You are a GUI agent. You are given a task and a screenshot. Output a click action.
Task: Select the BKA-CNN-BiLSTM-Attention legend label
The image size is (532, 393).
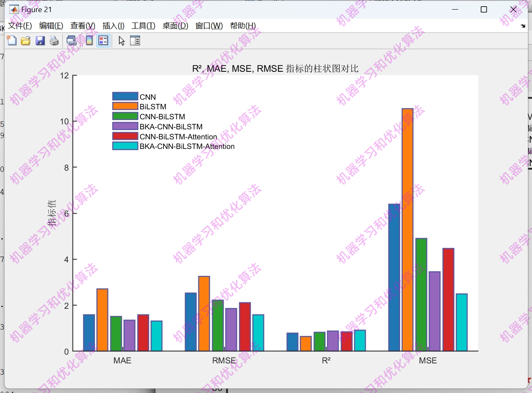coord(187,146)
